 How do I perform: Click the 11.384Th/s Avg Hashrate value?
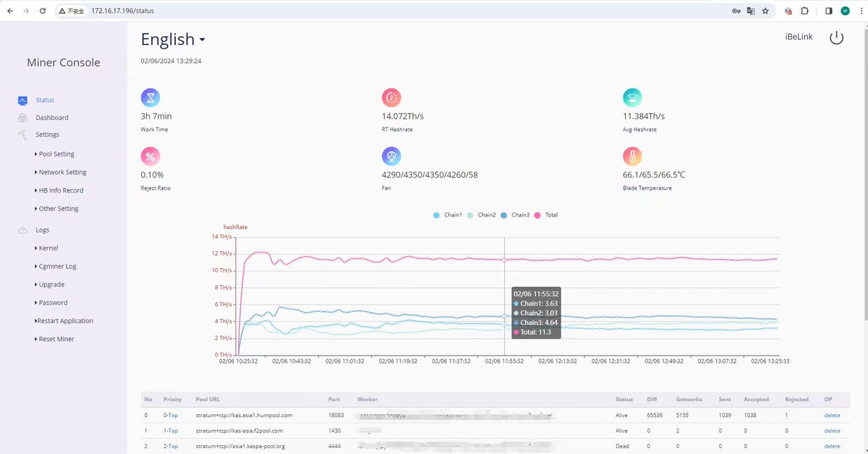point(644,116)
